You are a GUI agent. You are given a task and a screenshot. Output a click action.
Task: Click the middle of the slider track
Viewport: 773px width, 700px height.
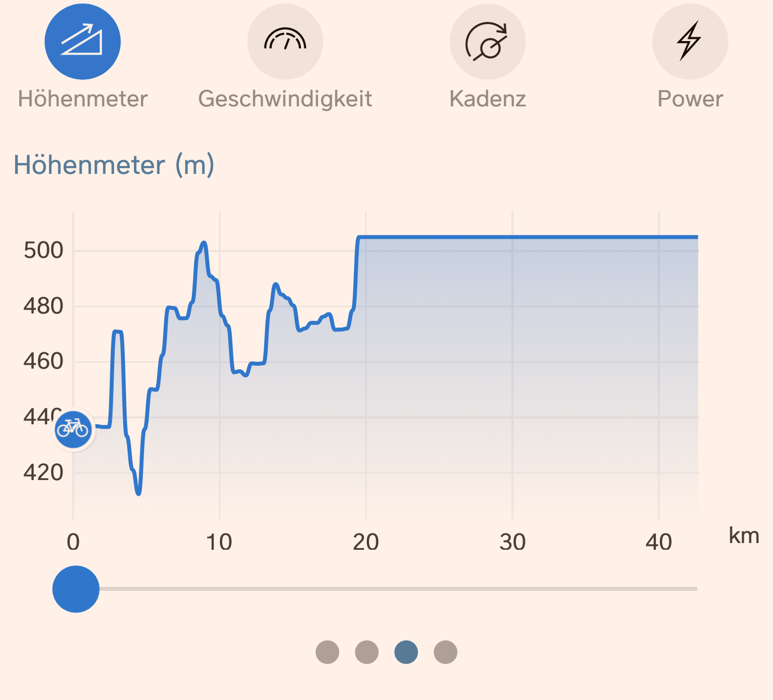pyautogui.click(x=386, y=589)
